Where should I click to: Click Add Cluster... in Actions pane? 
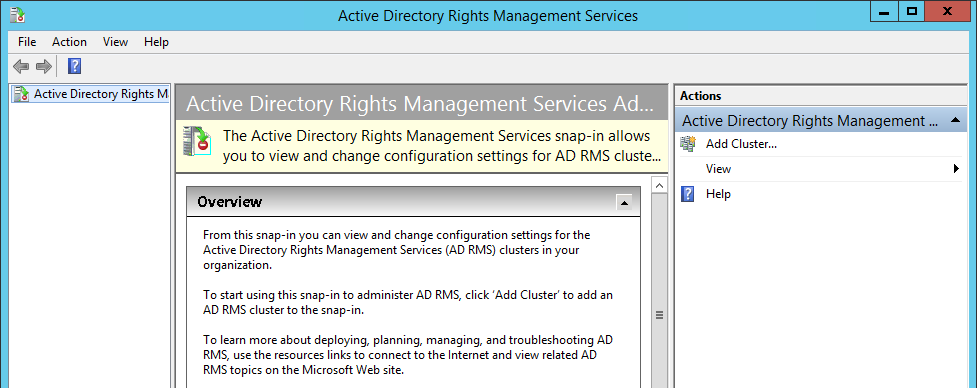click(x=741, y=144)
